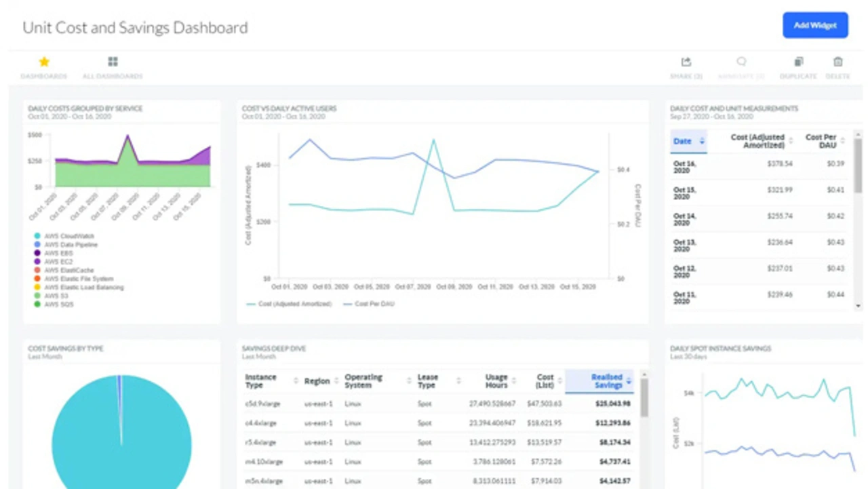Click the star Dashboards icon
Screen dimensions: 868x489
tap(44, 62)
